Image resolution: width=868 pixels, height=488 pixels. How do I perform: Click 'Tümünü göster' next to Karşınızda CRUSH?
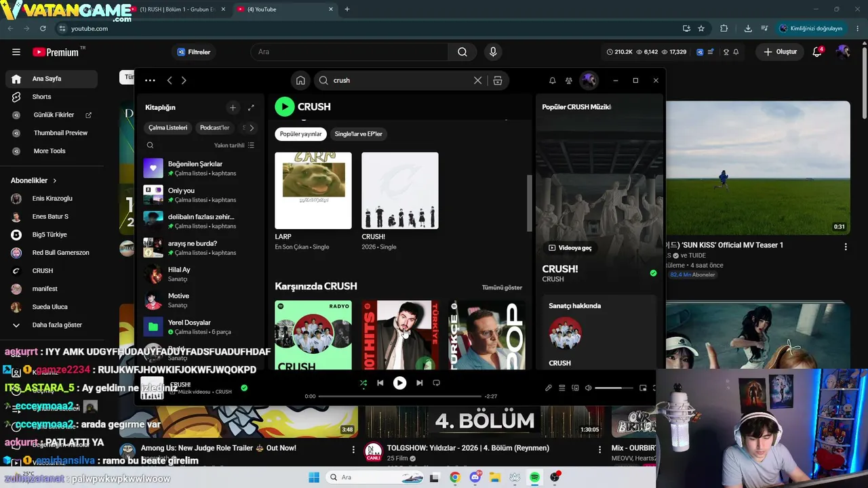click(x=502, y=287)
